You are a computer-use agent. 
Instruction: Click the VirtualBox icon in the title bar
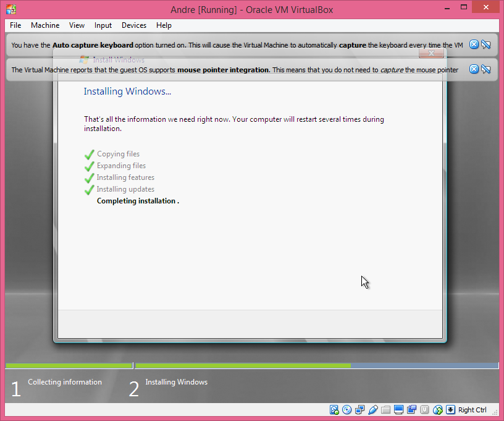point(11,9)
